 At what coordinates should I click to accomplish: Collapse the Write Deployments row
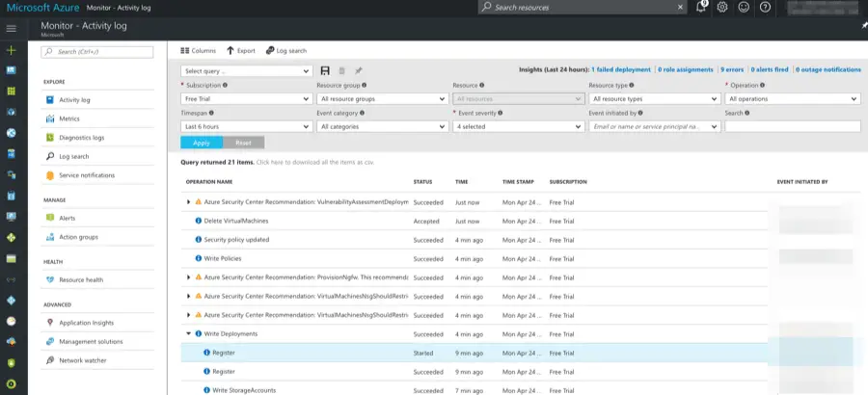(189, 333)
